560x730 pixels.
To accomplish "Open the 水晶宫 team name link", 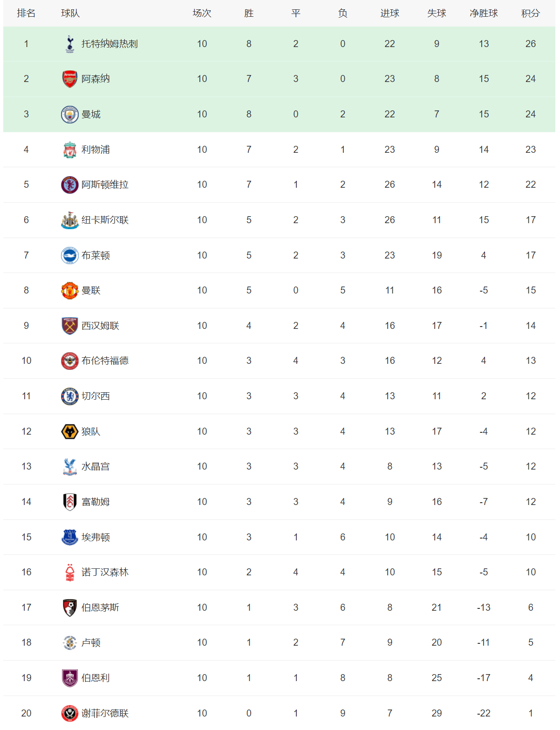I will click(x=96, y=466).
